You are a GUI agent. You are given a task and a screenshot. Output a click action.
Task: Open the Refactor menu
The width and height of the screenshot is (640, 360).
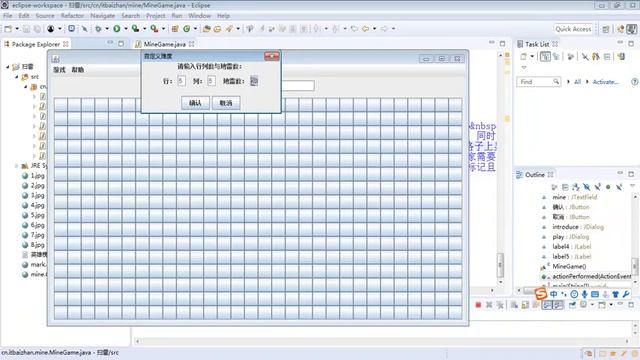click(72, 16)
